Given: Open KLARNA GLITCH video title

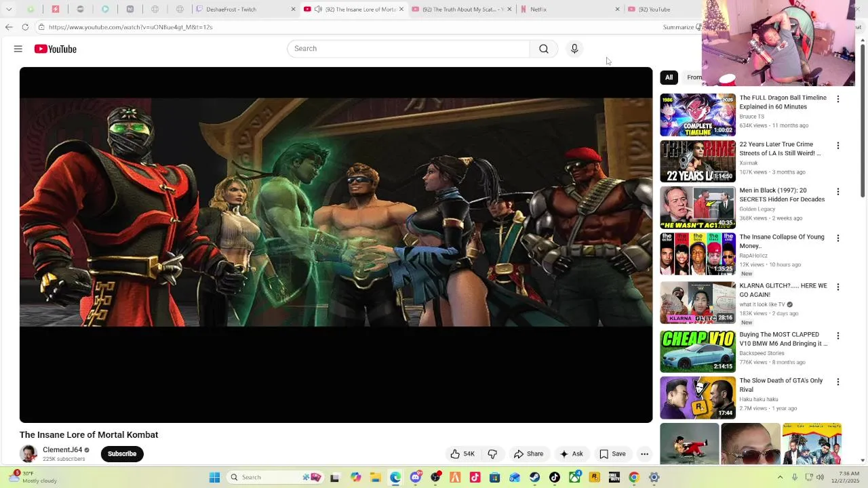Looking at the screenshot, I should (x=783, y=290).
